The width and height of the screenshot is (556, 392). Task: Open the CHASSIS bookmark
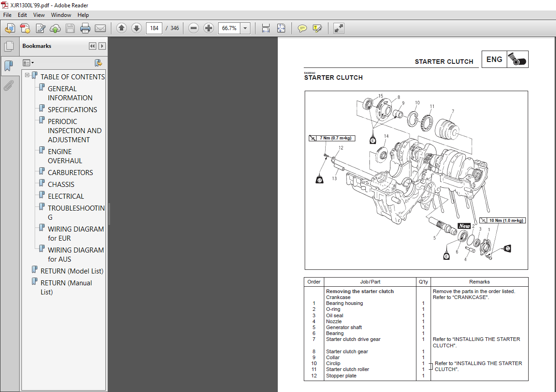(x=61, y=184)
